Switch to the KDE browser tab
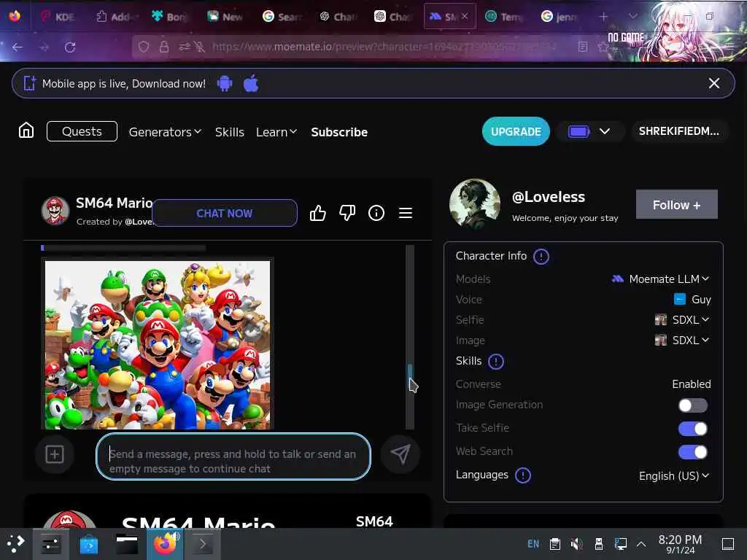The width and height of the screenshot is (747, 560). point(58,17)
